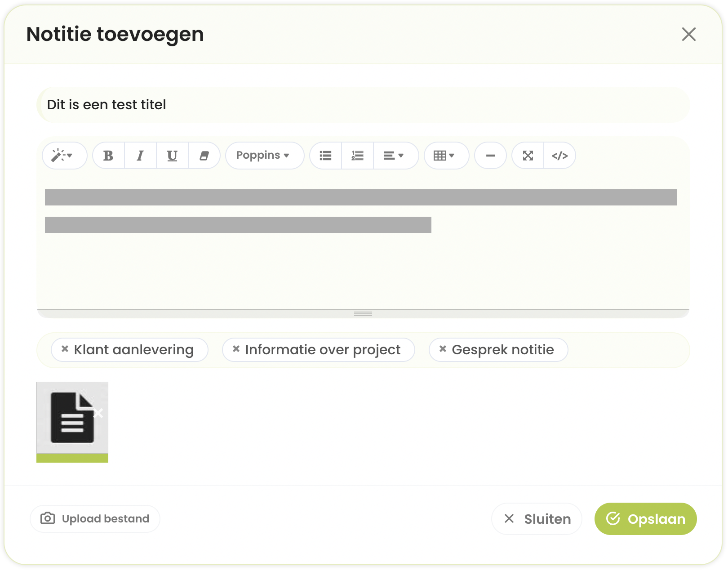Viewport: 728px width, 571px height.
Task: Click the Sluiten button
Action: [537, 519]
